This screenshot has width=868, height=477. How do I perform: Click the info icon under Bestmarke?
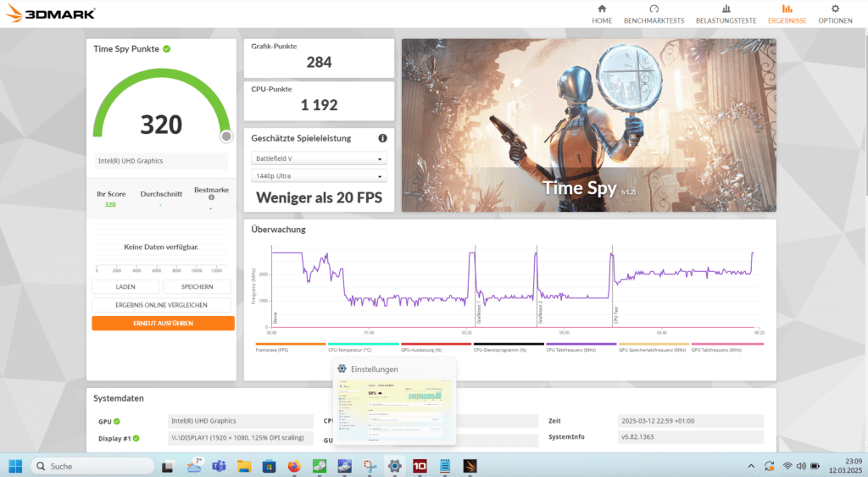pyautogui.click(x=211, y=197)
